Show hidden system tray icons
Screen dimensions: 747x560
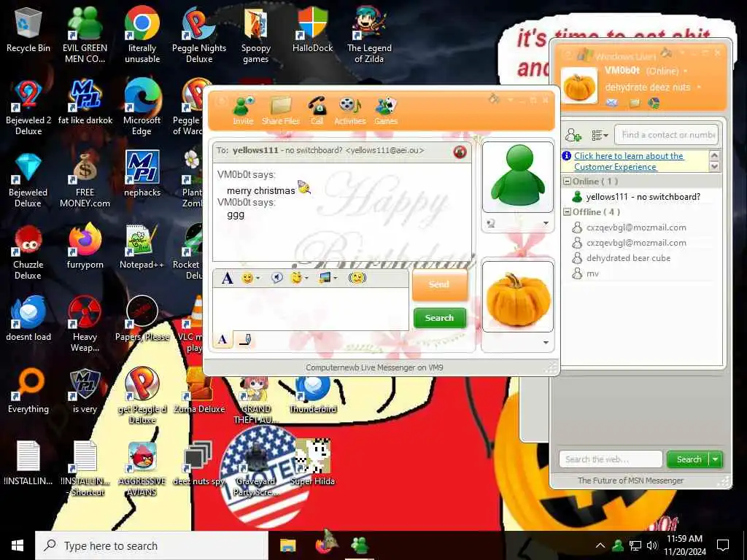[600, 545]
